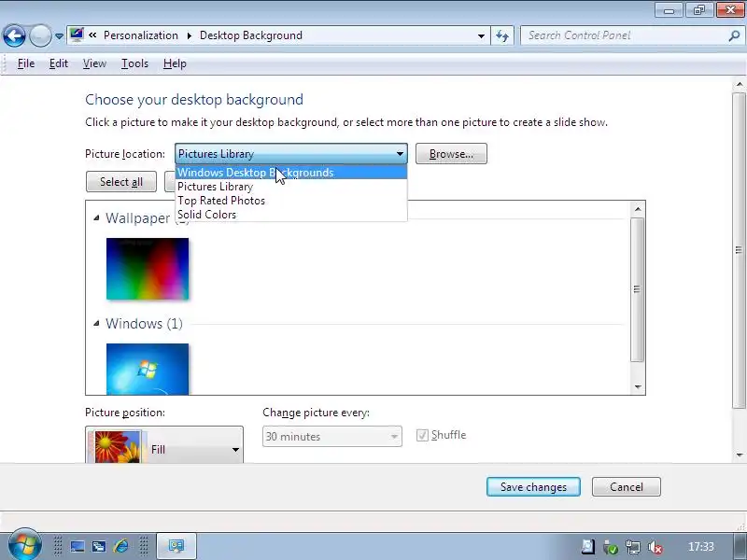
Task: Click the picture list scrollbar down arrow
Action: click(x=638, y=387)
